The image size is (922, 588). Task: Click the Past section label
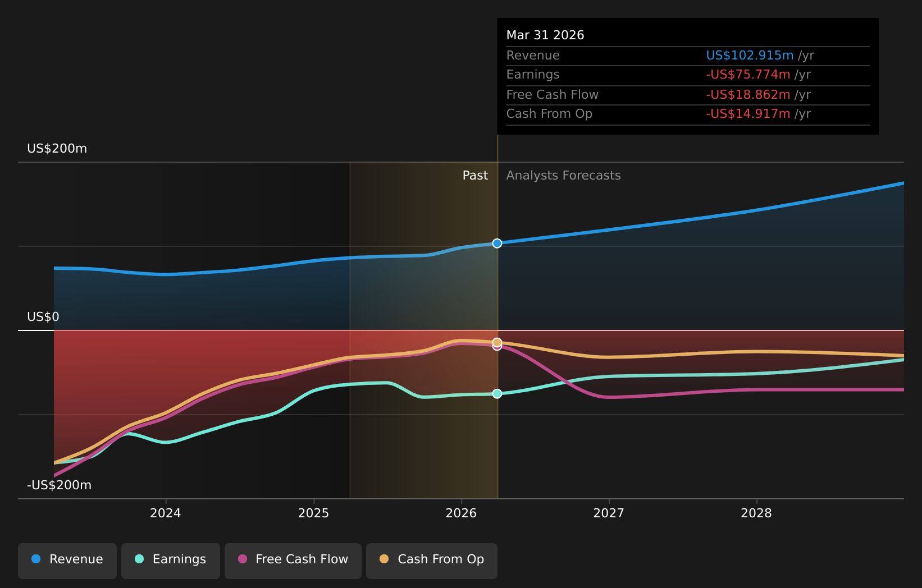point(475,176)
